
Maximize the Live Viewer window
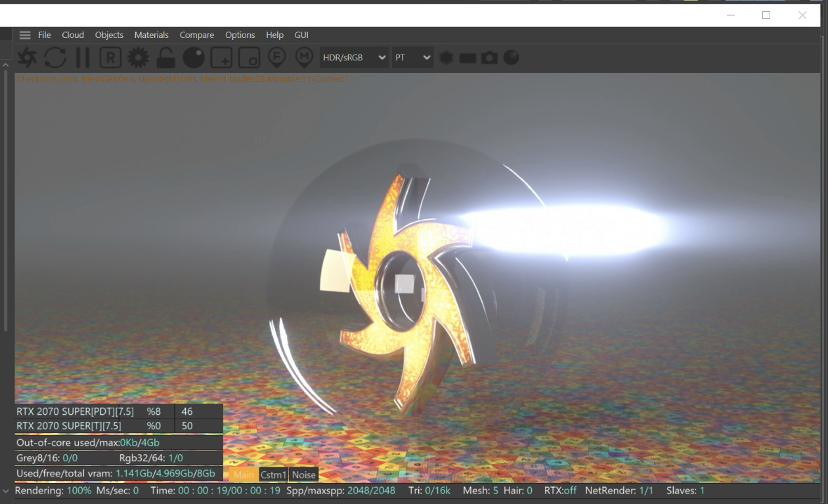click(766, 15)
